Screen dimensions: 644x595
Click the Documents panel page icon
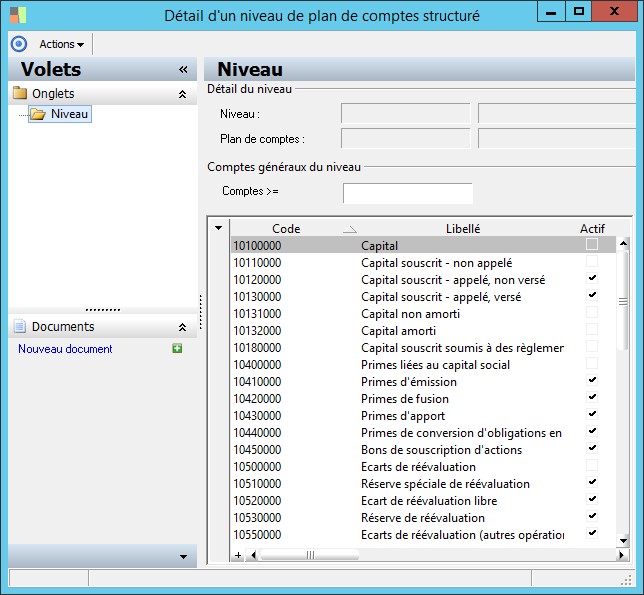click(x=19, y=327)
